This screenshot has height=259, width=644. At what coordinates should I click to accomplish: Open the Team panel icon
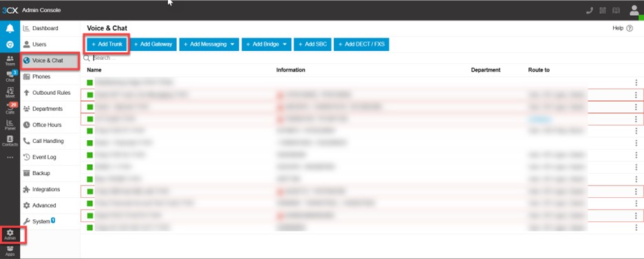[x=10, y=60]
